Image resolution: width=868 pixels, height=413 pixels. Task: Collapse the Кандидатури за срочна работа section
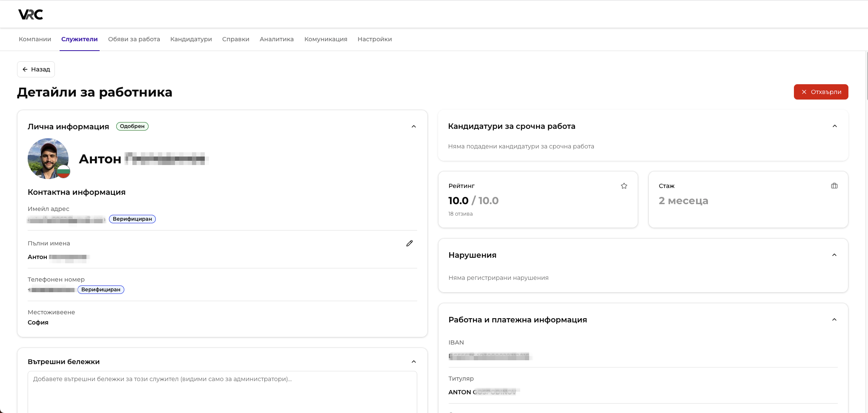point(834,126)
